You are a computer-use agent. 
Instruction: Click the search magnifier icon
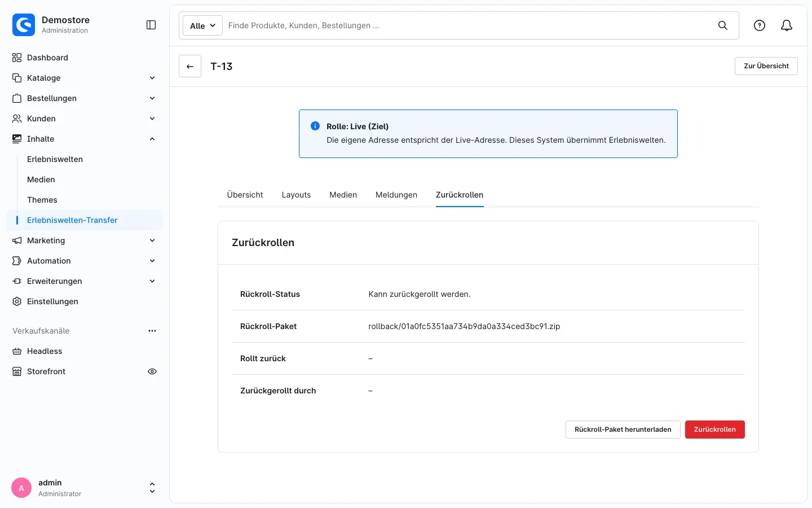(x=723, y=25)
